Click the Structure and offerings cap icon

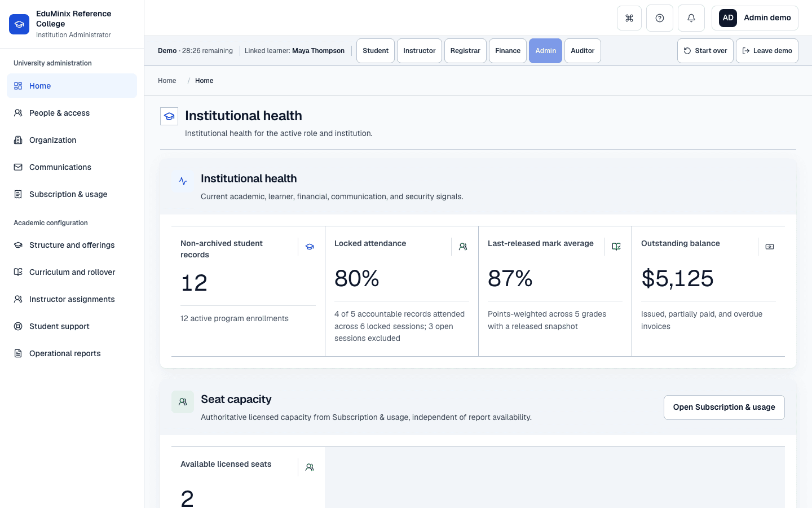[18, 245]
